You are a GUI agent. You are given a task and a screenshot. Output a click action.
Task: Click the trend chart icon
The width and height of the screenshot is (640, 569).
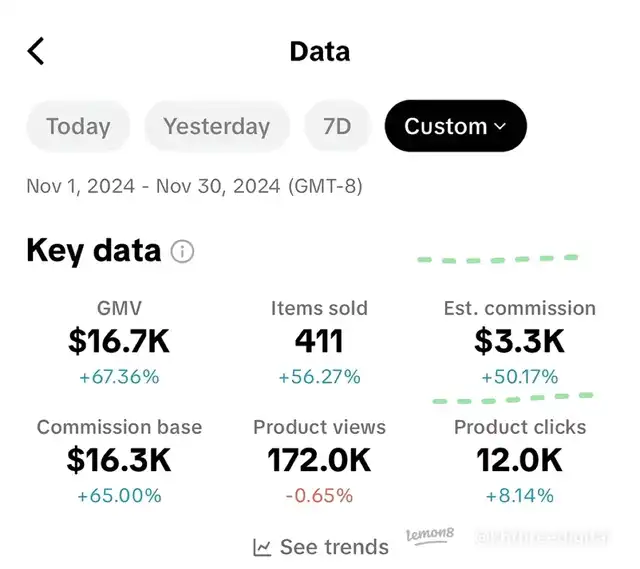tap(262, 547)
